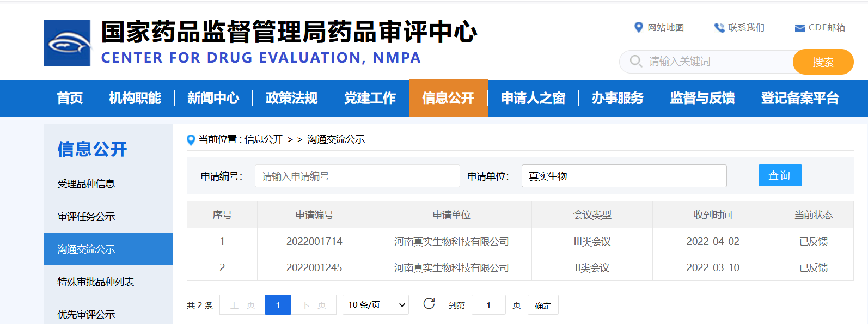Click application number 2022001245
This screenshot has width=868, height=324.
pos(314,267)
